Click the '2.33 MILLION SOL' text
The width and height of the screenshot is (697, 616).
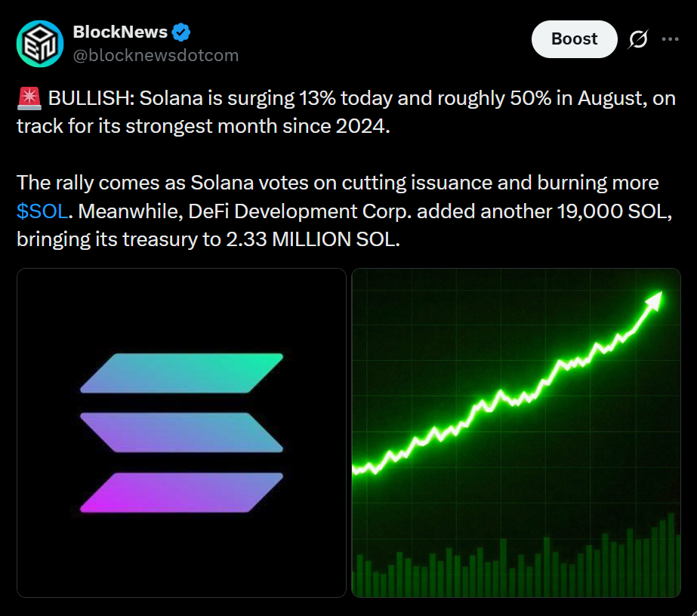click(313, 239)
